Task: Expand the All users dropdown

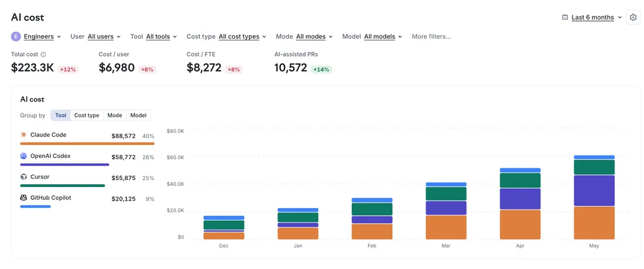Action: [104, 36]
